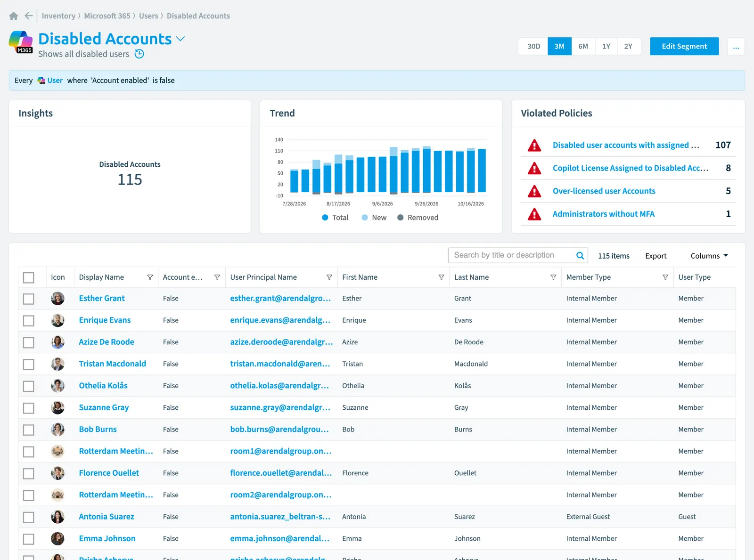Toggle the New series legend dot

pos(364,218)
